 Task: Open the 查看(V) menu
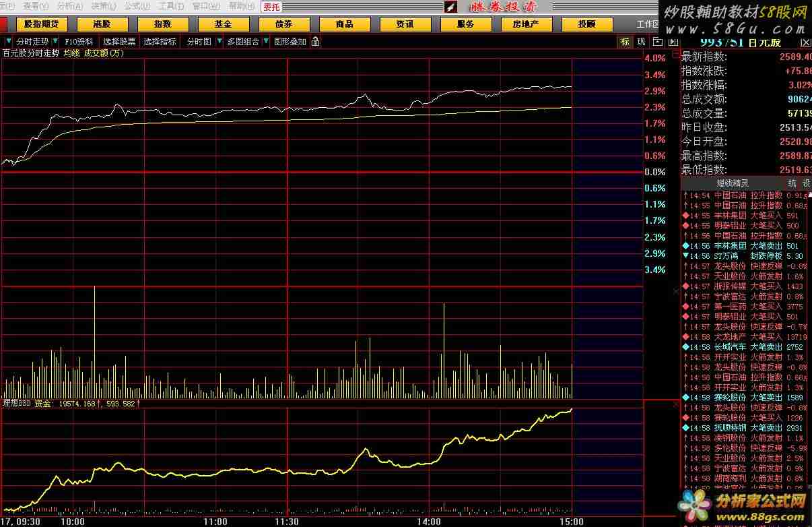(x=35, y=6)
